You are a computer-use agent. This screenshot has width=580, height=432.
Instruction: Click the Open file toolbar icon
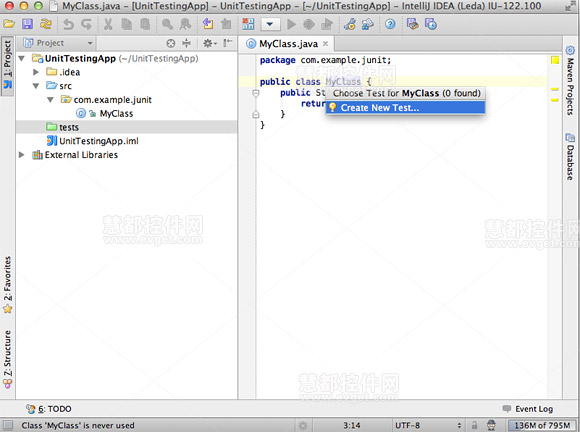9,24
